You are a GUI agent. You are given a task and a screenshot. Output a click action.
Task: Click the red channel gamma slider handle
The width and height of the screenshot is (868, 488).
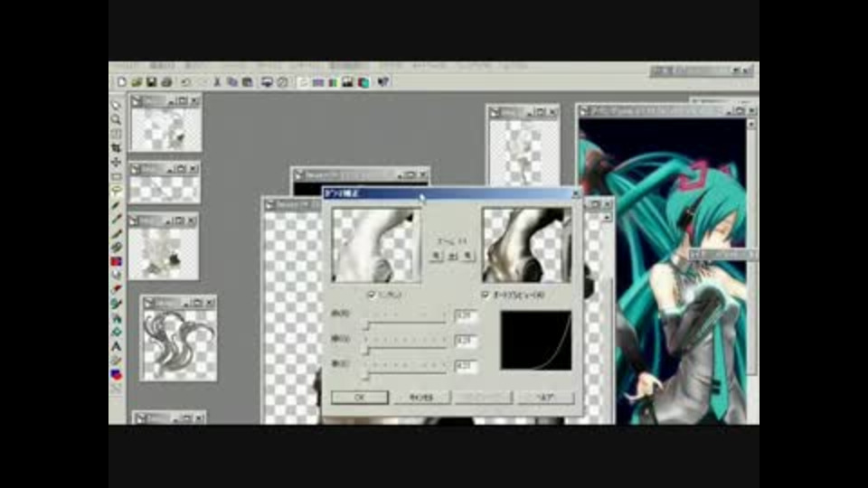(x=366, y=325)
